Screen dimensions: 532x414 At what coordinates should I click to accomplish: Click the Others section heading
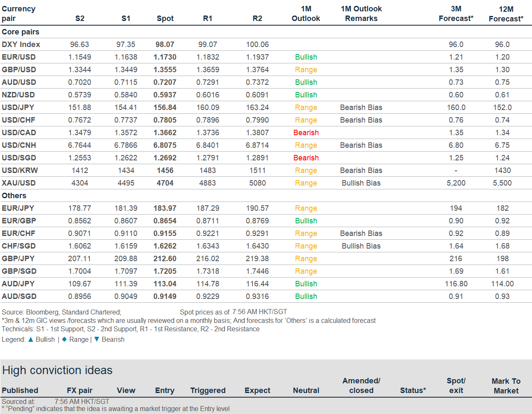click(14, 196)
